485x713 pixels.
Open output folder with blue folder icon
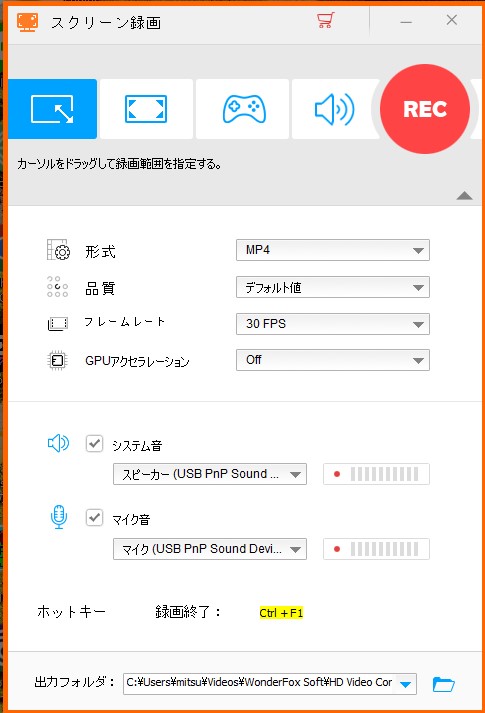point(443,684)
